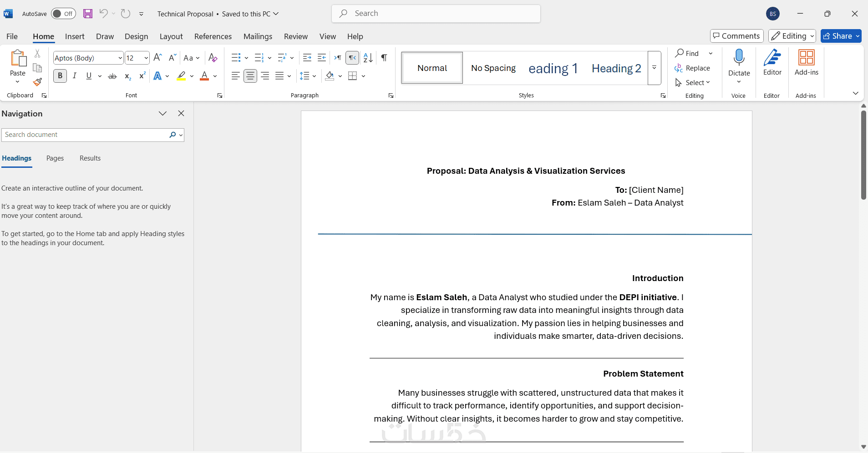Select the Format Painter brush icon
This screenshot has height=453, width=868.
pos(37,82)
